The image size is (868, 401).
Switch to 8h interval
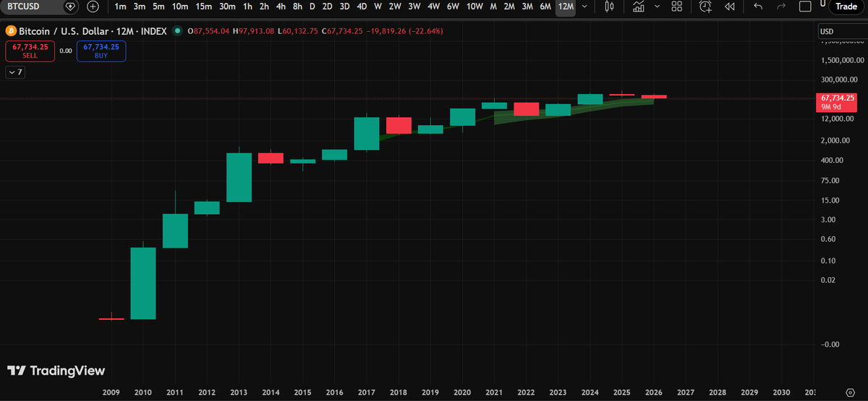(x=297, y=7)
